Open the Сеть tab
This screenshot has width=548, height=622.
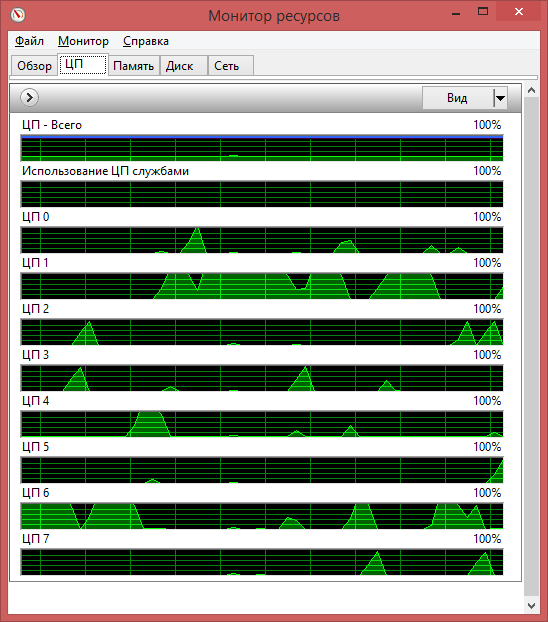pyautogui.click(x=231, y=65)
